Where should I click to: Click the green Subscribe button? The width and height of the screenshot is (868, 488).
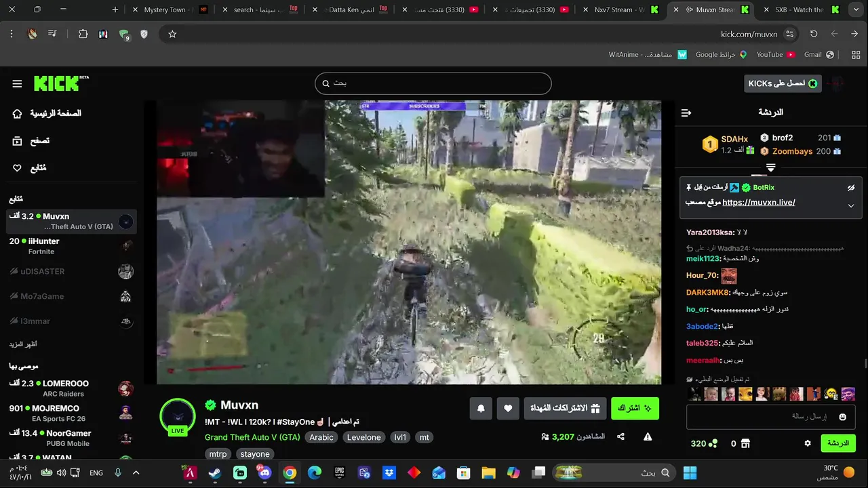click(x=635, y=408)
